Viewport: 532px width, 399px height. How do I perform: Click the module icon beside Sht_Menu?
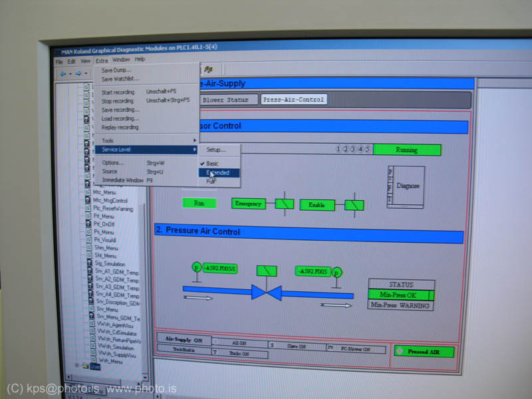pos(89,255)
